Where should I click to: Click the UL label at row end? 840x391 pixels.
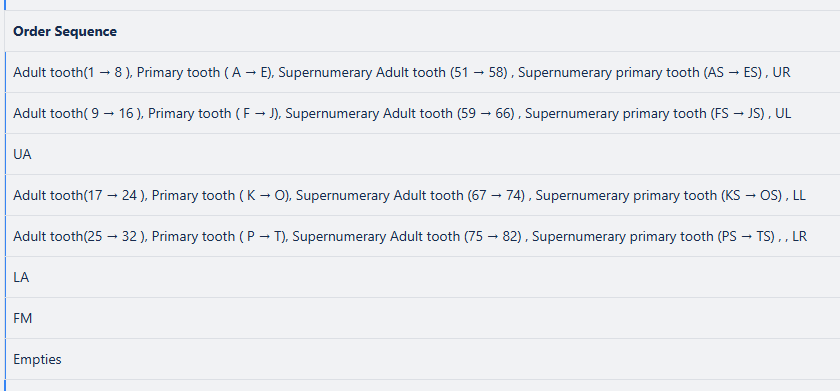783,114
